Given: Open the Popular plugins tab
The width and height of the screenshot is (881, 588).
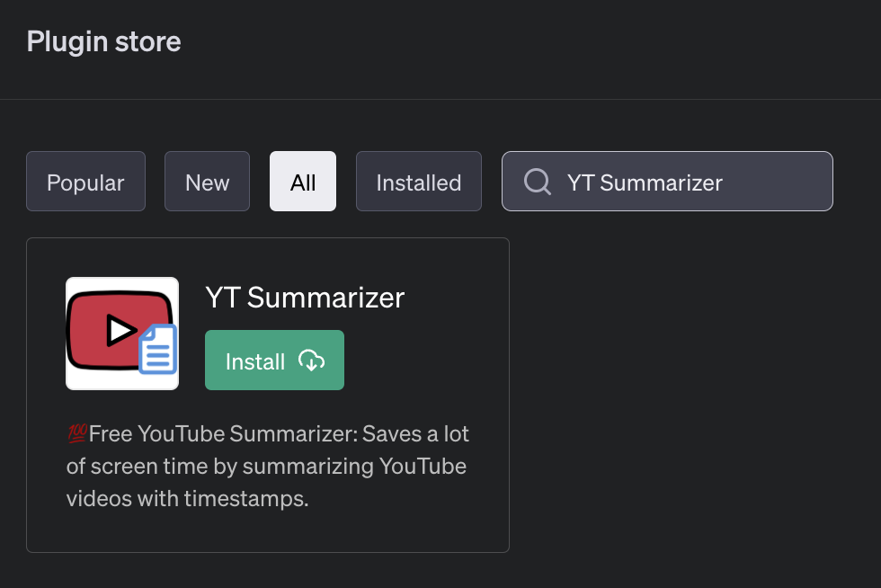Looking at the screenshot, I should click(85, 182).
